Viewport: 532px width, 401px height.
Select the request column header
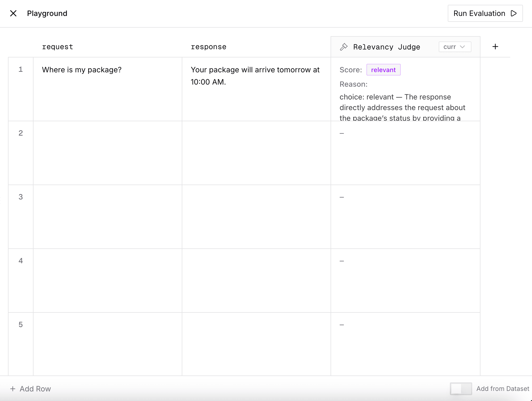tap(57, 47)
